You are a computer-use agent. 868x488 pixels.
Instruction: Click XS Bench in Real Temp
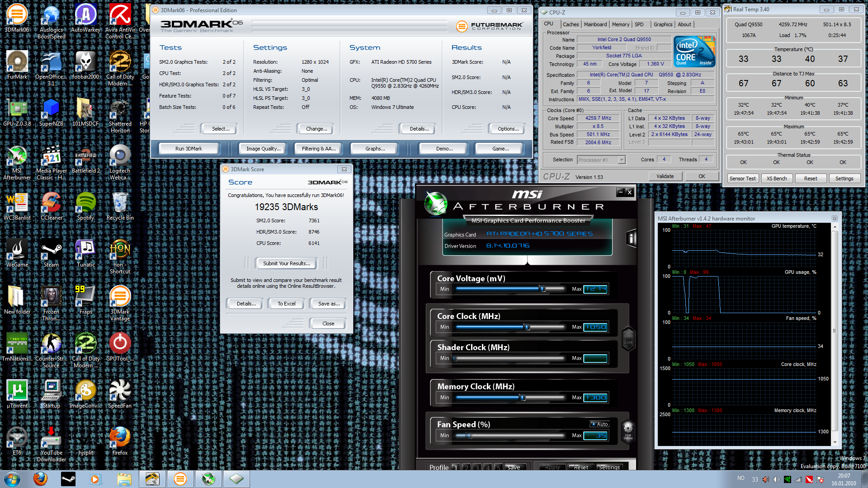(x=776, y=178)
